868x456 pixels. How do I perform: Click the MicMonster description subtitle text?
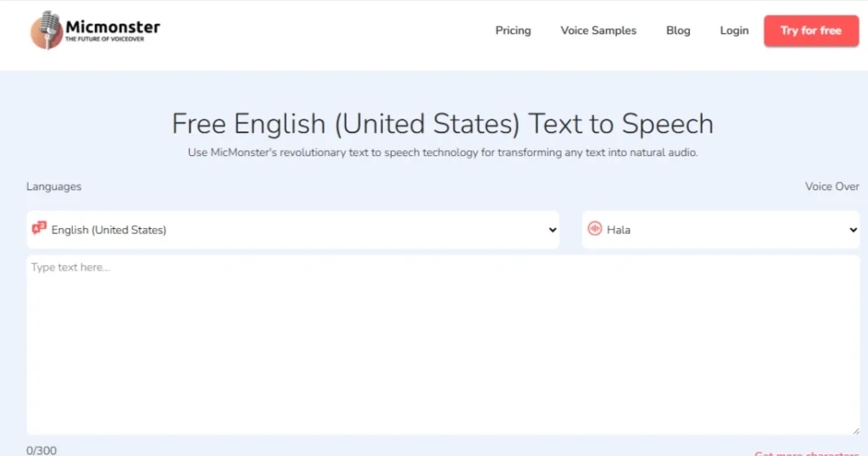point(442,153)
